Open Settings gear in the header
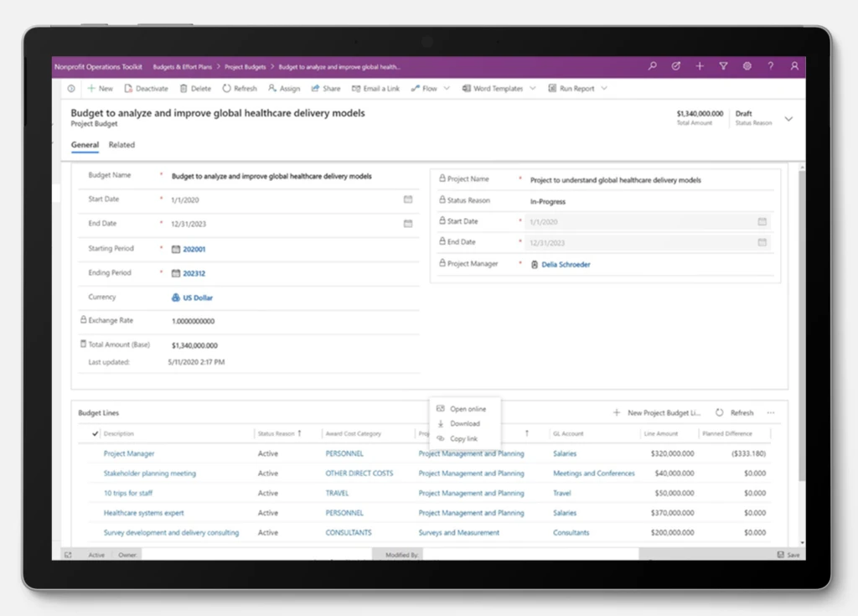 tap(747, 65)
